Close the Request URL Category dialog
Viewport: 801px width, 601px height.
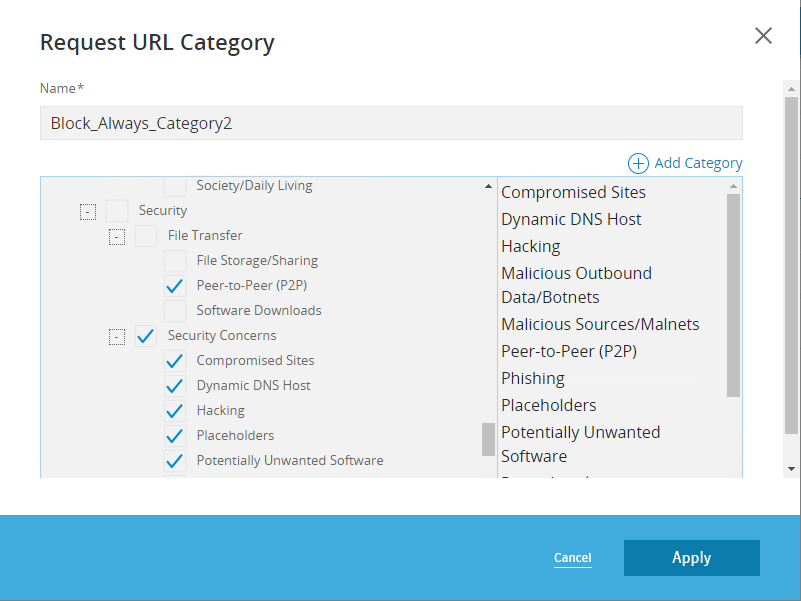coord(763,36)
